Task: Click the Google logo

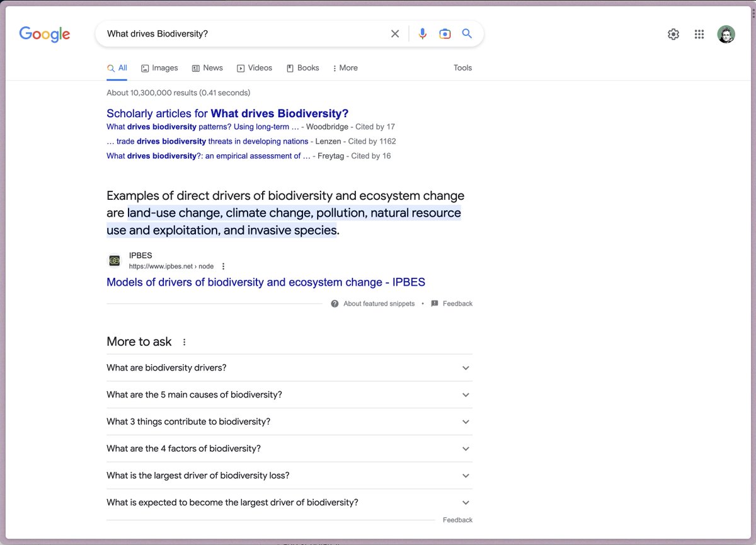Action: click(x=45, y=34)
